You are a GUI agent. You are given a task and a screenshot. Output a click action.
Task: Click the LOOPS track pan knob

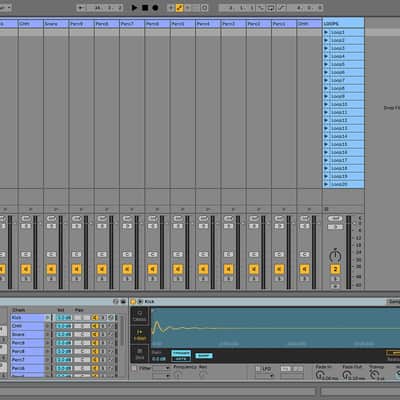pos(335,256)
